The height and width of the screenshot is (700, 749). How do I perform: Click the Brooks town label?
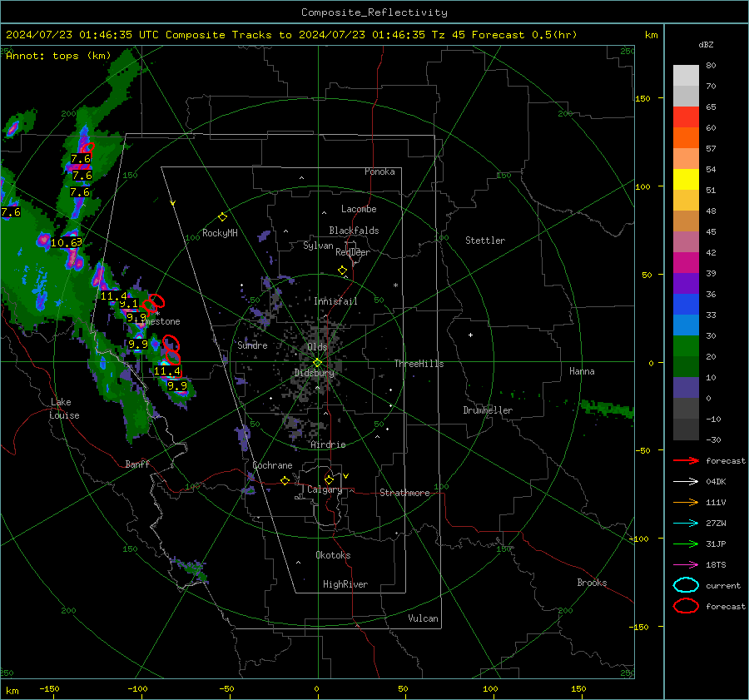pyautogui.click(x=592, y=583)
